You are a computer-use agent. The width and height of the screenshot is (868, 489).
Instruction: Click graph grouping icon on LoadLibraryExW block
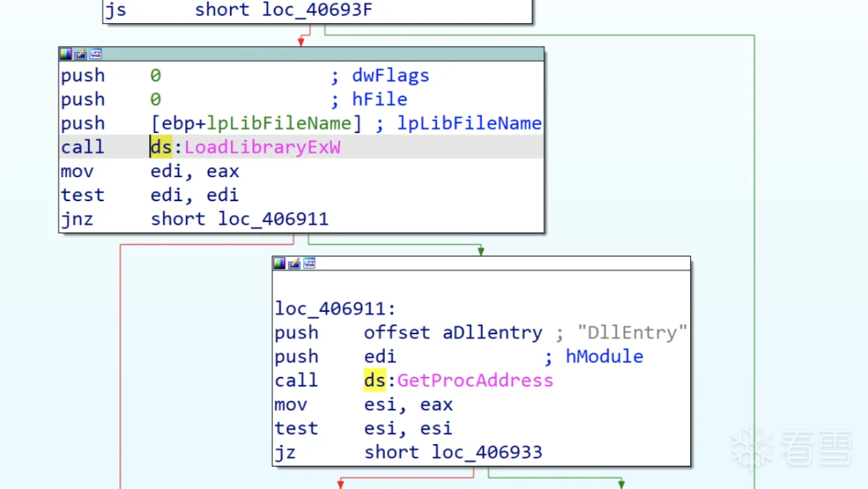pos(95,54)
